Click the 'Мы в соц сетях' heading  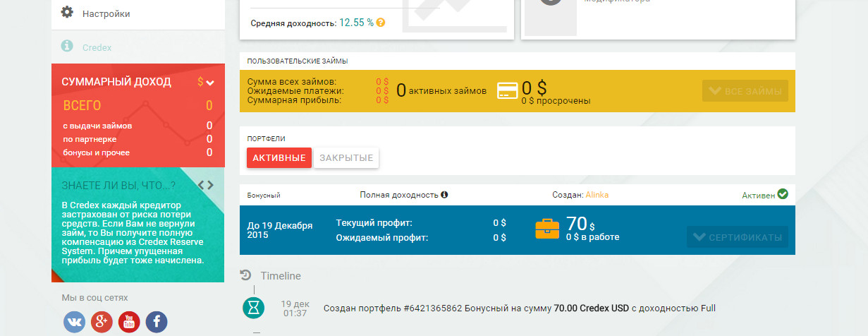[95, 298]
